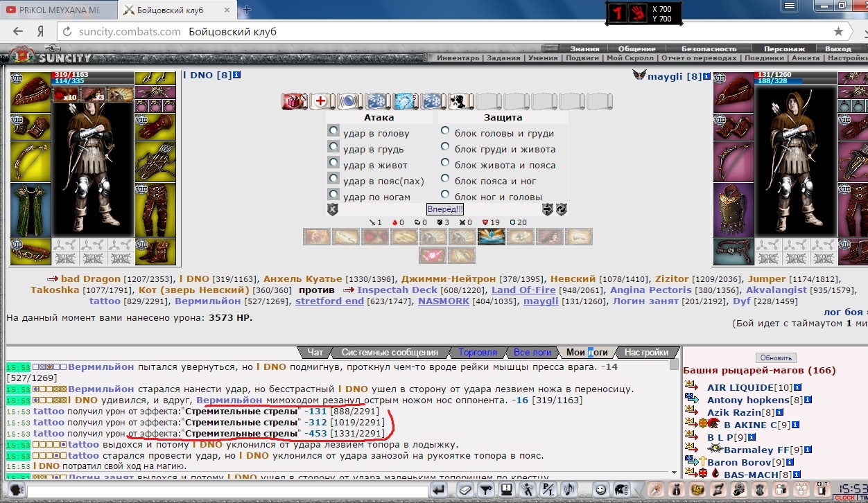The width and height of the screenshot is (868, 503).
Task: Open 'Умения' in the submenu
Action: 542,58
